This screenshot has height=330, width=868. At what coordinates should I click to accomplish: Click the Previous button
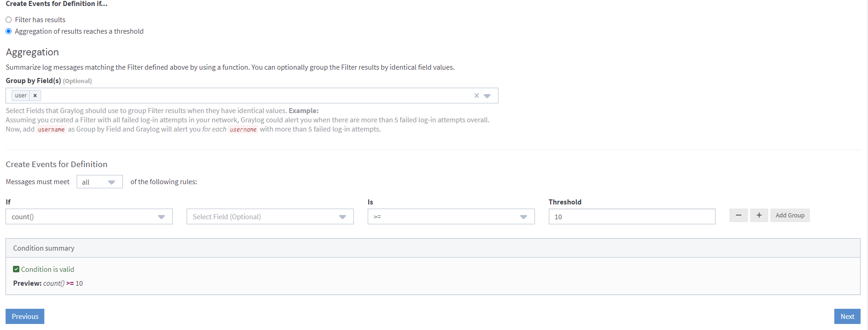[x=24, y=316]
